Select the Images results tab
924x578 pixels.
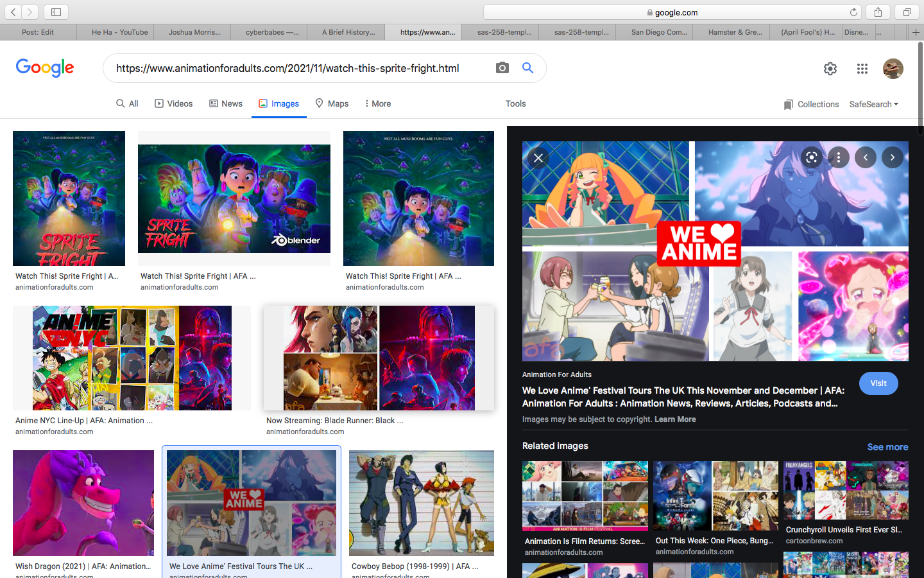[x=278, y=103]
